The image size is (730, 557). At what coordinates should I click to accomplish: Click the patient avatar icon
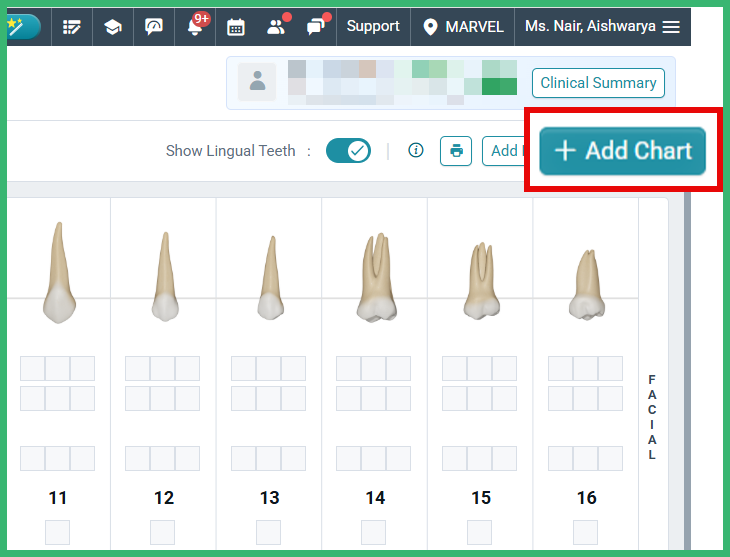point(259,82)
